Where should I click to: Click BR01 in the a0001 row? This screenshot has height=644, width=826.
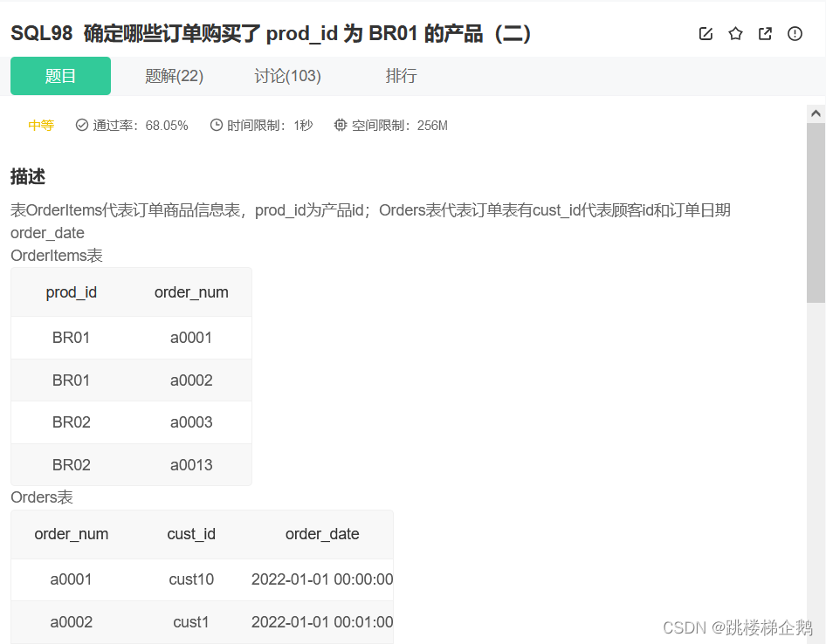[x=71, y=338]
